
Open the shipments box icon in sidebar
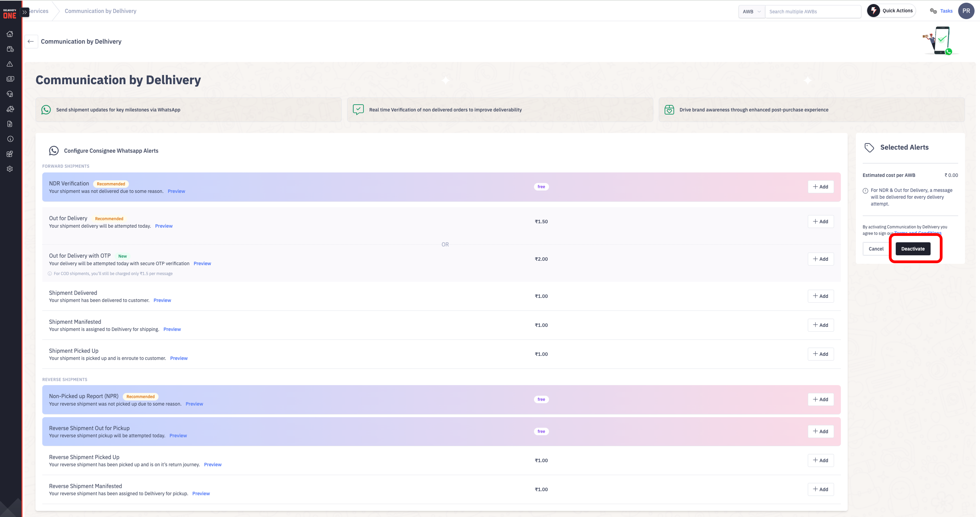(x=10, y=49)
